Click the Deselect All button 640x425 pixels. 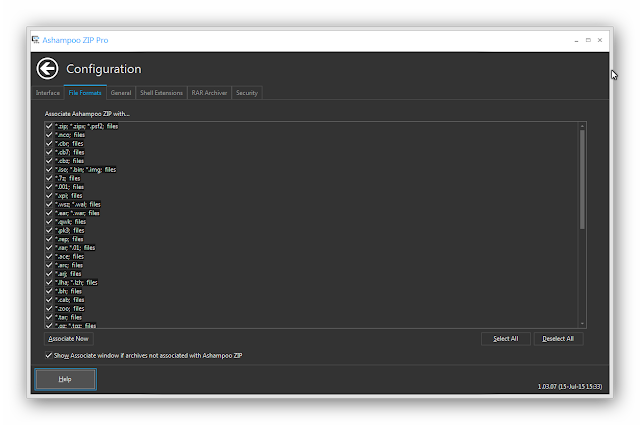click(558, 338)
